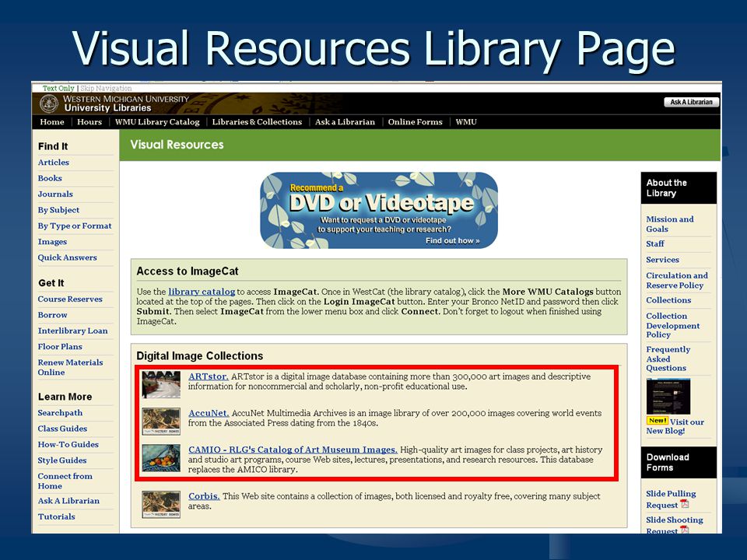747x560 pixels.
Task: Open the Renew Materials Online link
Action: tap(71, 367)
